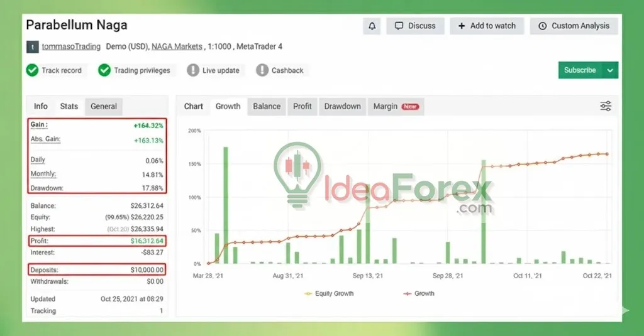Open the tommasoTrading profile link
Screen dimensions: 644x336
pos(71,46)
